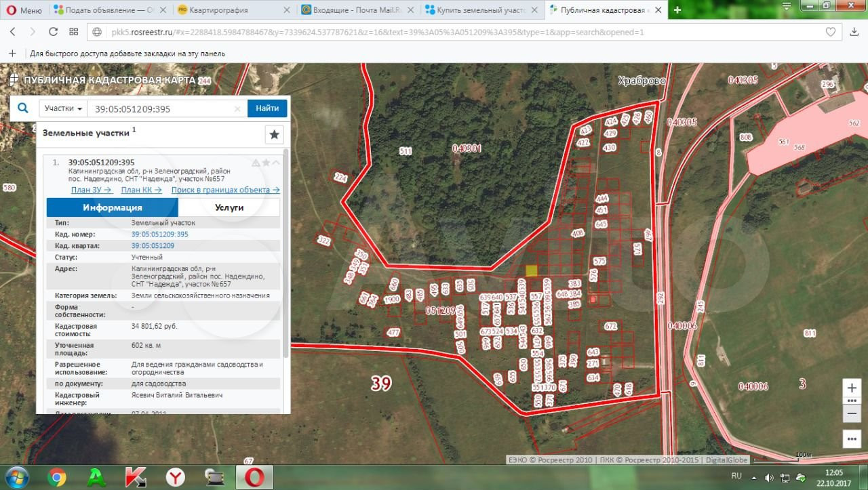Viewport: 868px width, 490px height.
Task: Zoom in the map with plus button
Action: [x=852, y=388]
